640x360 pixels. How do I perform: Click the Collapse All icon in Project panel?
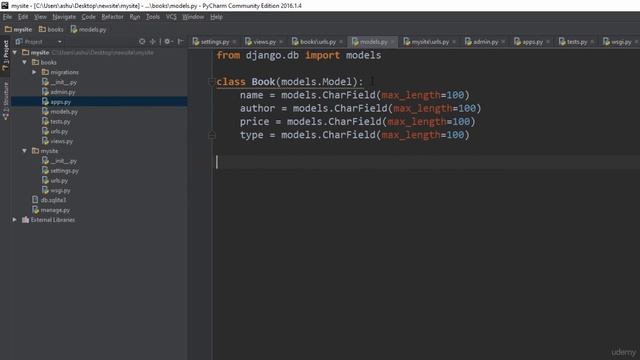[153, 41]
